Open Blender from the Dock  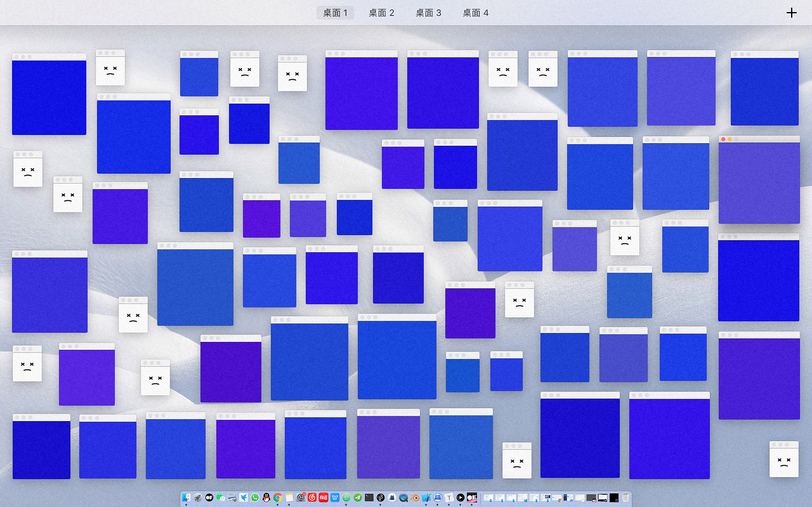415,497
